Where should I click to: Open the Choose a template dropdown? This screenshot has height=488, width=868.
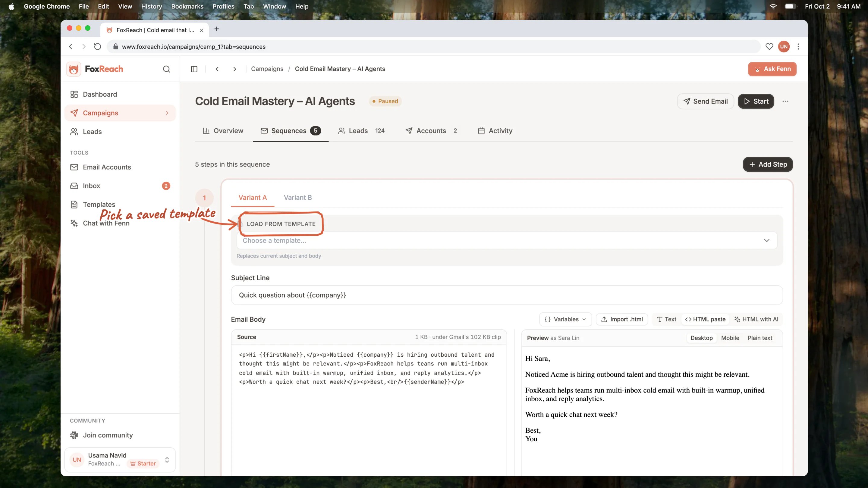[507, 240]
